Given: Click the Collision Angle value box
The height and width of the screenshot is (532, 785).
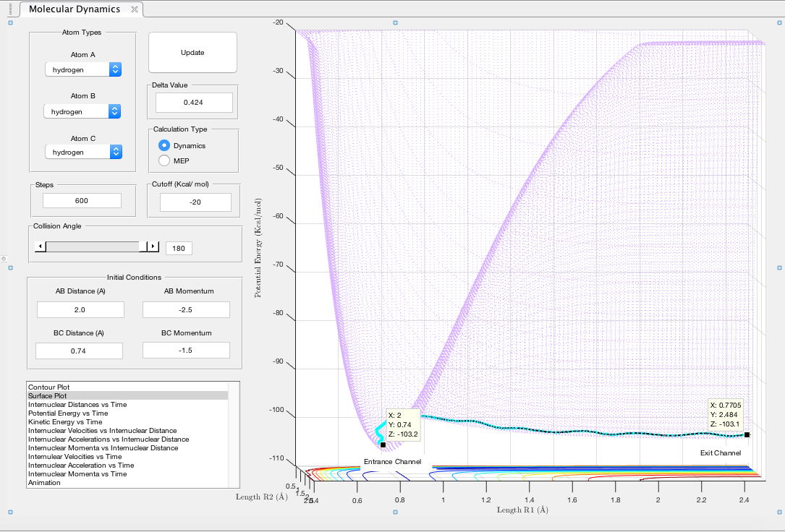Looking at the screenshot, I should point(179,249).
